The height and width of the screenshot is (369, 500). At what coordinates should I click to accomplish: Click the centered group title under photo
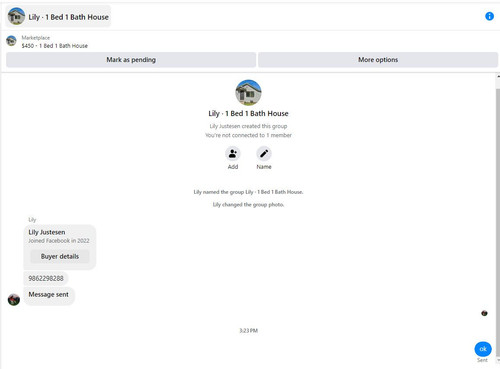(248, 113)
